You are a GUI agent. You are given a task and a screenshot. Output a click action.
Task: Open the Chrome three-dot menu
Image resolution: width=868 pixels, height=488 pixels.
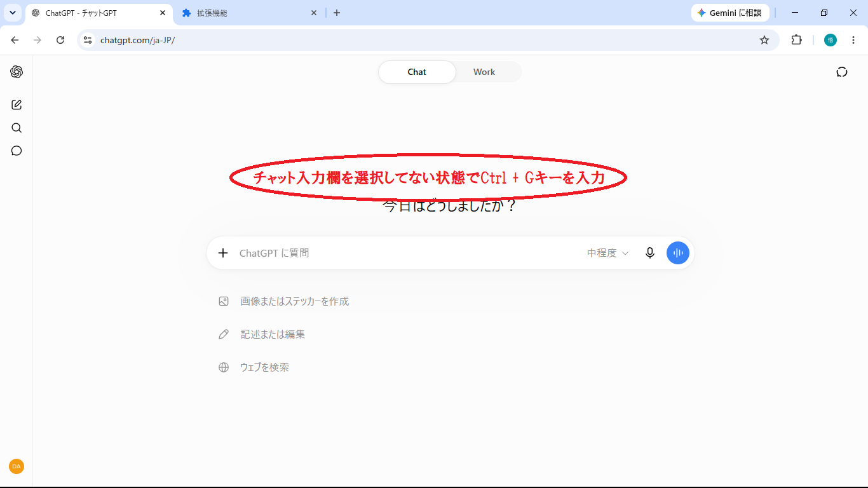coord(853,40)
